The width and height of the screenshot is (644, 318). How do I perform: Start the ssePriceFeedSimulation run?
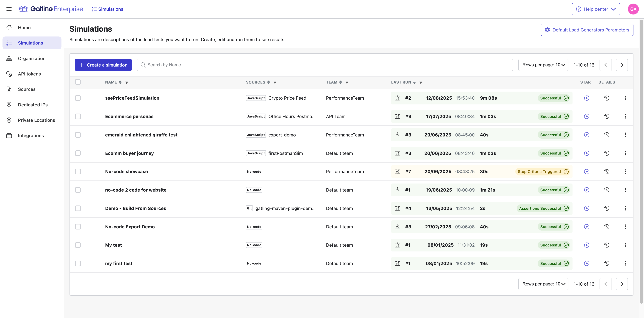(x=586, y=98)
